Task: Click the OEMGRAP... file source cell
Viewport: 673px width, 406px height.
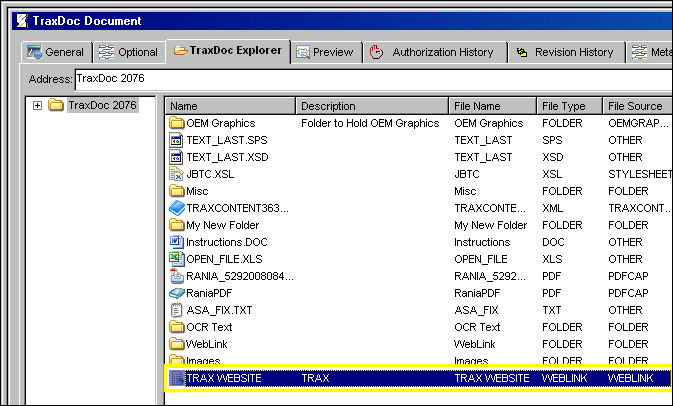Action: (x=639, y=123)
